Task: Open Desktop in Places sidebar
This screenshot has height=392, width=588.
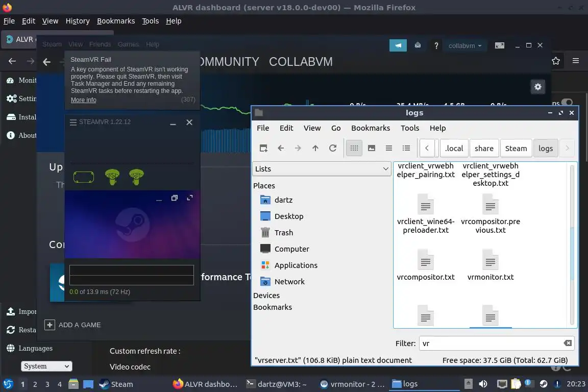Action: [x=282, y=216]
